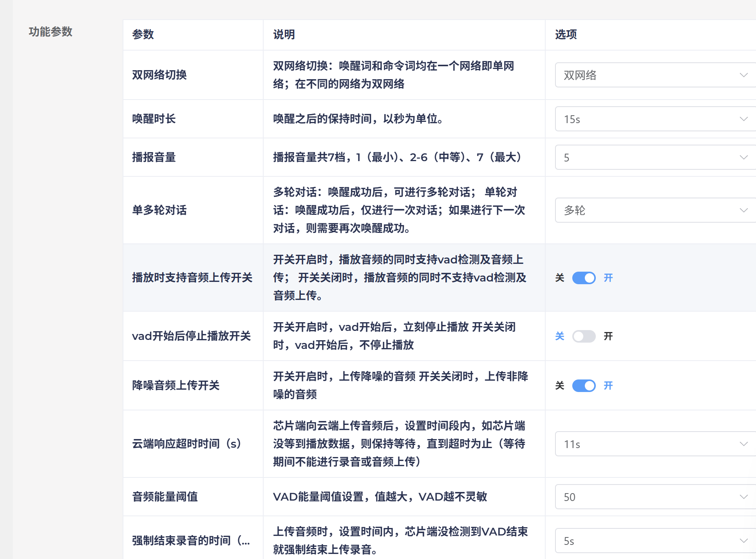This screenshot has height=559, width=756.
Task: Click 开 label beside 降噪音频上传 switch
Action: [608, 386]
